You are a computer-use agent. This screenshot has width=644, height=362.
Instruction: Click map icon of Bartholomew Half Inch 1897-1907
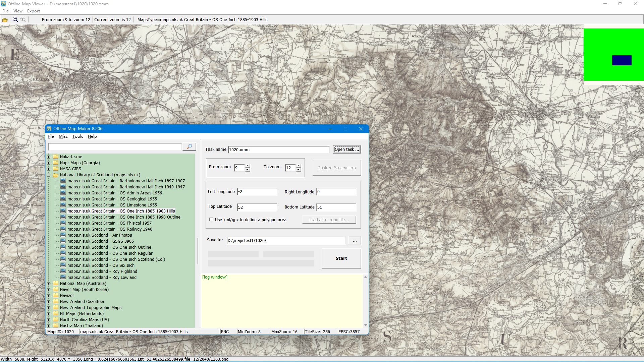(63, 181)
